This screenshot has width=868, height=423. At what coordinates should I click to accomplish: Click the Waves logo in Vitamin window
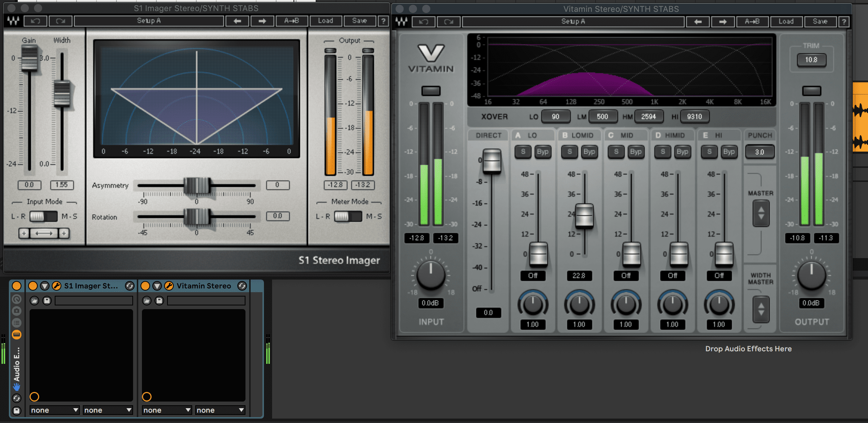coord(401,22)
